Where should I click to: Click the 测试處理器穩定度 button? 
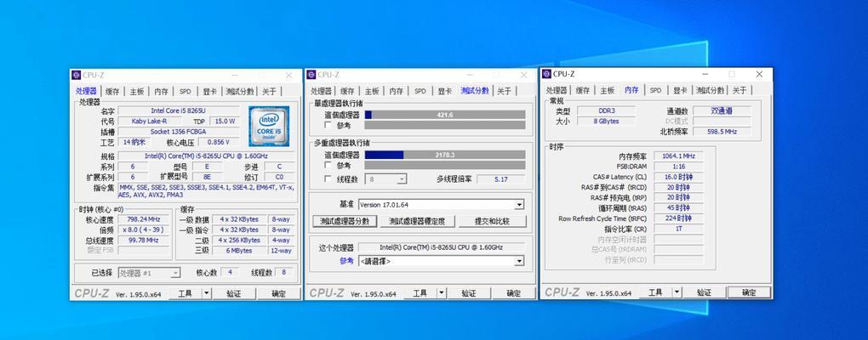click(418, 221)
